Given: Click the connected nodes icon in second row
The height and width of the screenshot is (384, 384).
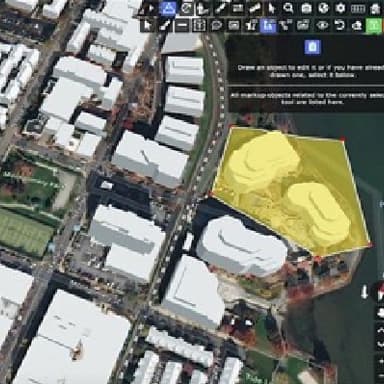Looking at the screenshot, I should (286, 25).
